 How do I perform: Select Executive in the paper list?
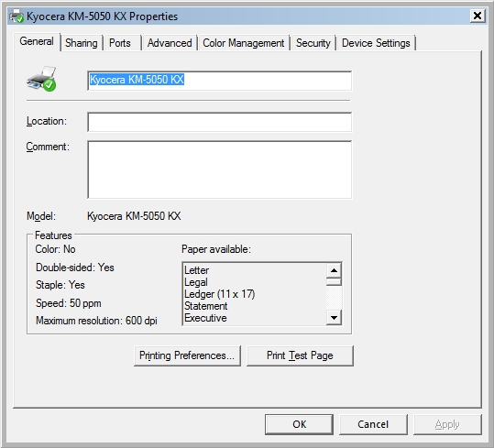click(205, 318)
